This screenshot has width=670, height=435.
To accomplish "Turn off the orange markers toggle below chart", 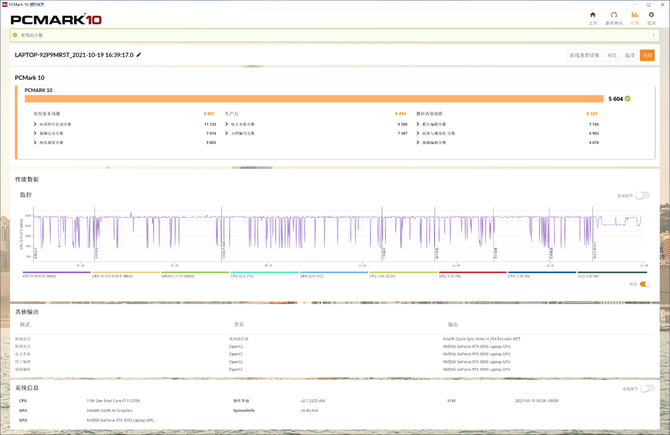I will pyautogui.click(x=645, y=284).
